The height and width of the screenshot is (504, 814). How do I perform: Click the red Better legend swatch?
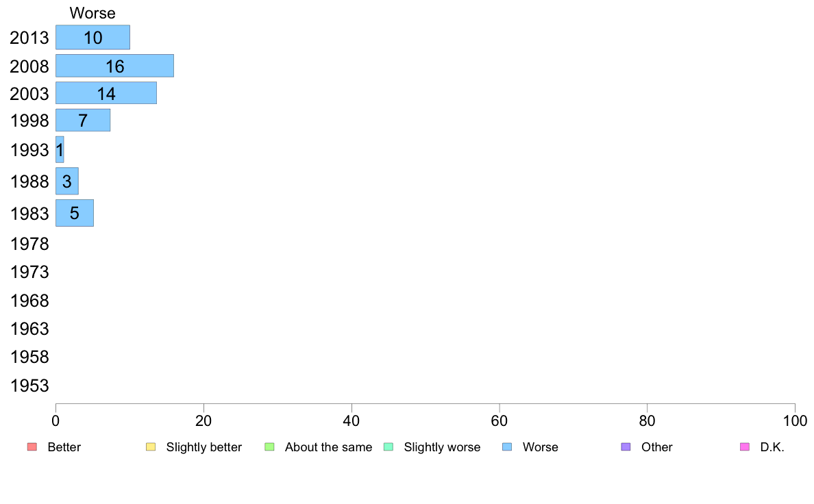[32, 447]
